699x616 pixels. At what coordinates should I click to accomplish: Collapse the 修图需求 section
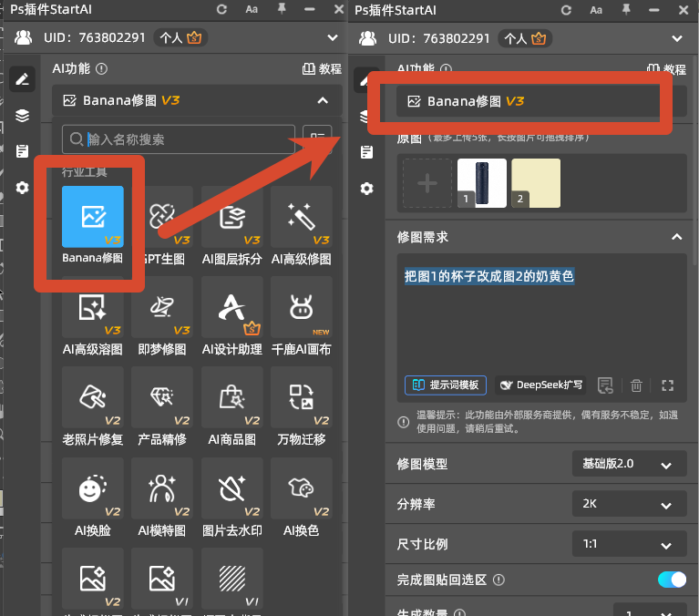677,237
